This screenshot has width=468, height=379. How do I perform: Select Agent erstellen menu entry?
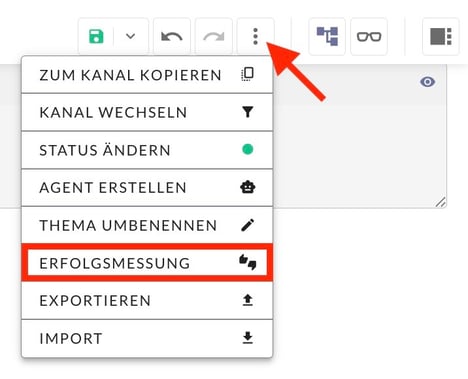coord(147,188)
